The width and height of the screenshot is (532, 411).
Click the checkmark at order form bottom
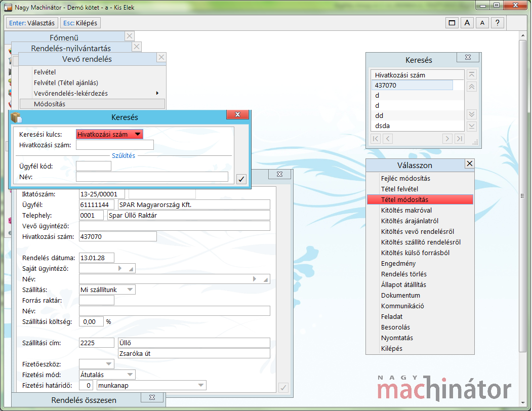click(283, 387)
